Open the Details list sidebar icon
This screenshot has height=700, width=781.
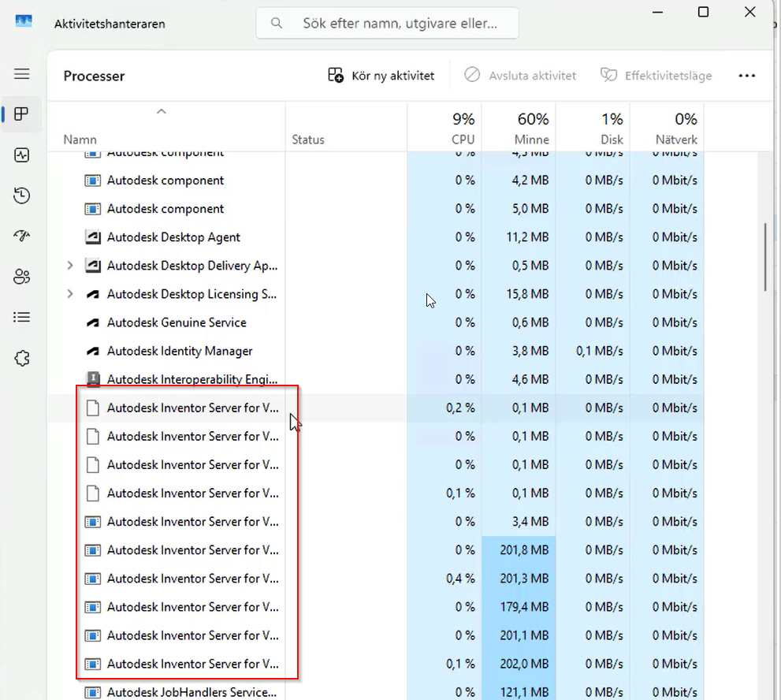pos(21,317)
